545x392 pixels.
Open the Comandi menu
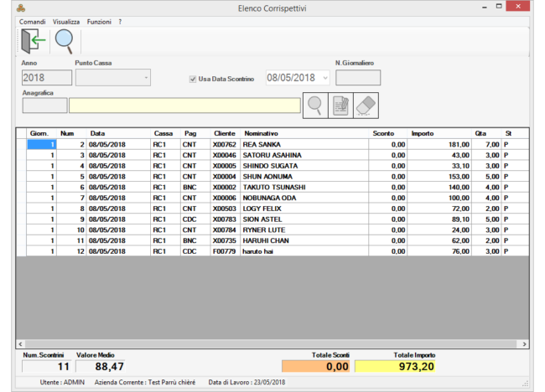(32, 20)
